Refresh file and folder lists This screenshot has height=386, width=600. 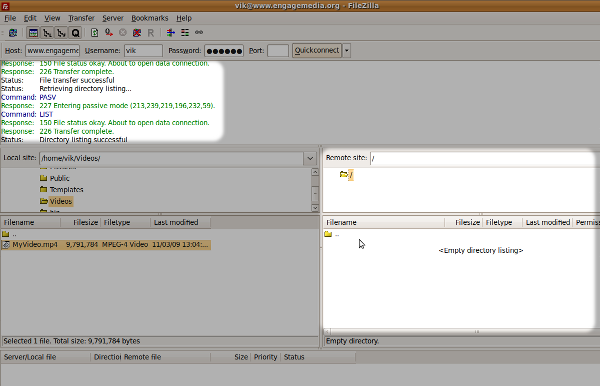(x=95, y=33)
